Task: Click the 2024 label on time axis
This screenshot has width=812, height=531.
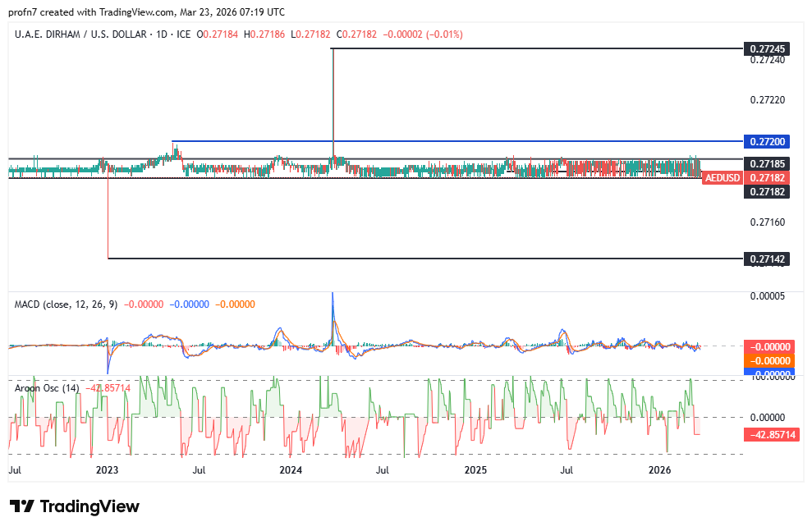Action: (290, 470)
